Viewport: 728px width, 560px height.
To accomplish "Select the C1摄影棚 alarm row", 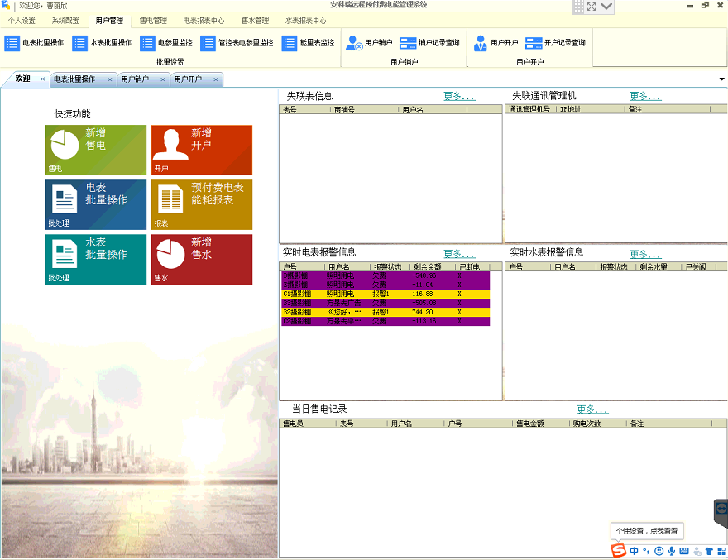I will coord(386,294).
